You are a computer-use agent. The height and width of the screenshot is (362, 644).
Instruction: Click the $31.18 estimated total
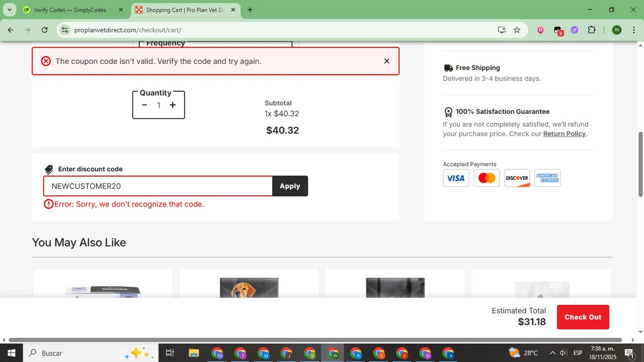532,322
